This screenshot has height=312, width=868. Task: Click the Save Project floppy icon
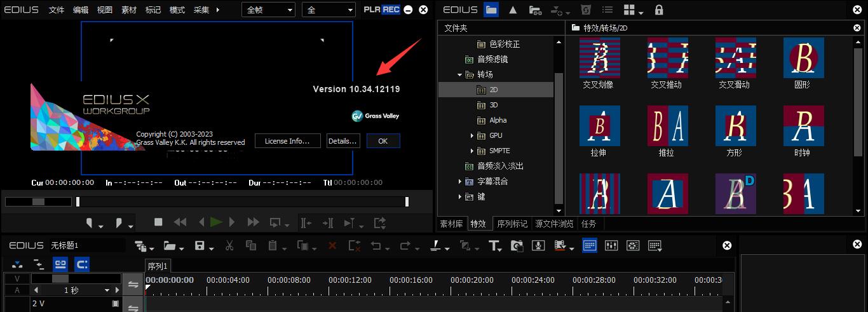[x=200, y=246]
